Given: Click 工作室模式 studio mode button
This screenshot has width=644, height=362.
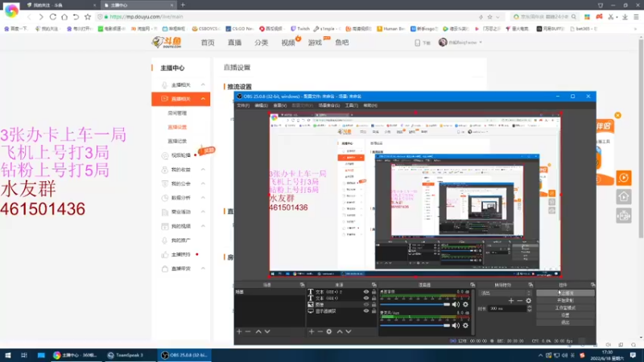Looking at the screenshot, I should [x=565, y=308].
